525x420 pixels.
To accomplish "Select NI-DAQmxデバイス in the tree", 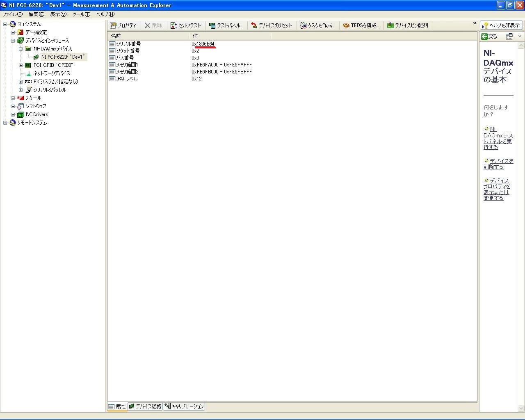I will click(52, 49).
